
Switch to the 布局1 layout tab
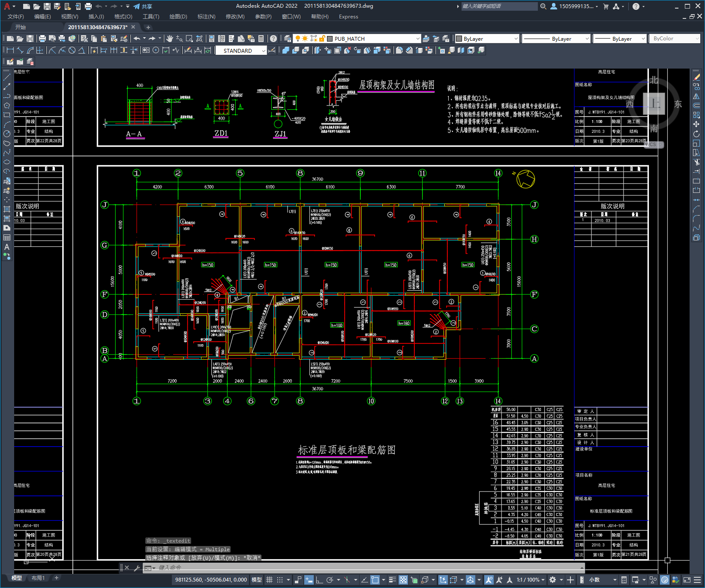(38, 578)
